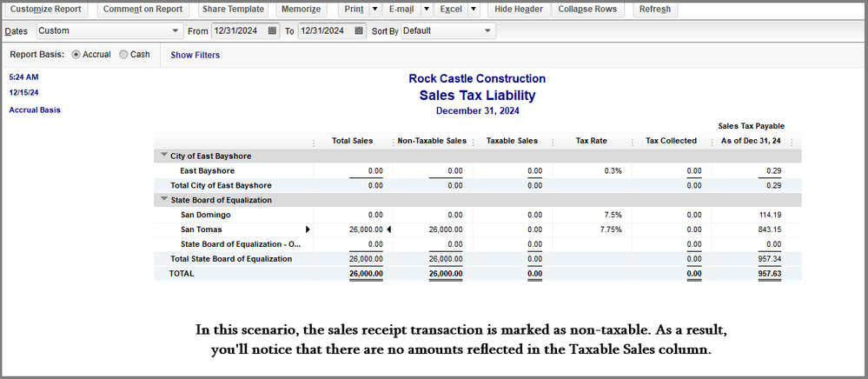Select the San Domingo row label
The image size is (868, 379).
205,215
